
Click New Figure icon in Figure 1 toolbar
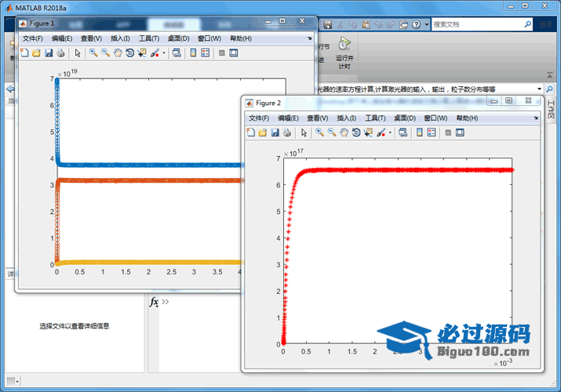pos(24,53)
